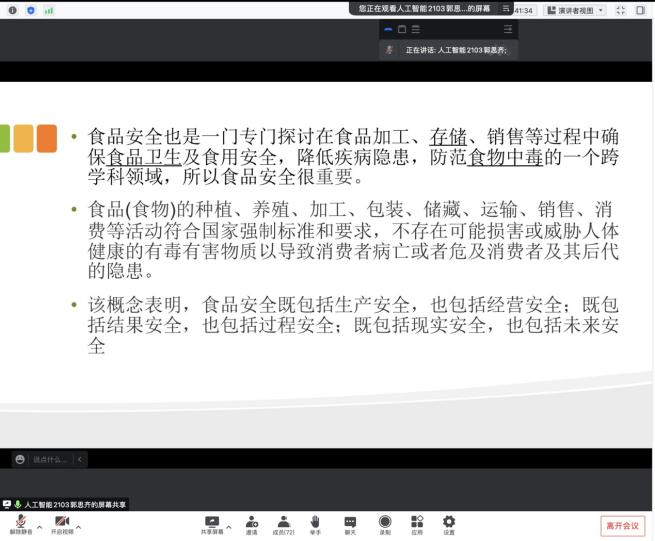Click the Leave Meeting (离开会议) button

[622, 526]
